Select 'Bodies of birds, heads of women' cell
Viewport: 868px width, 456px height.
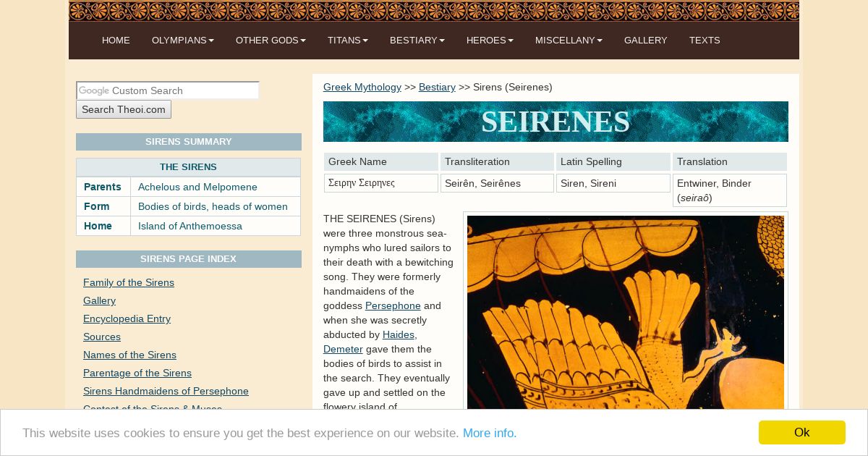point(216,206)
